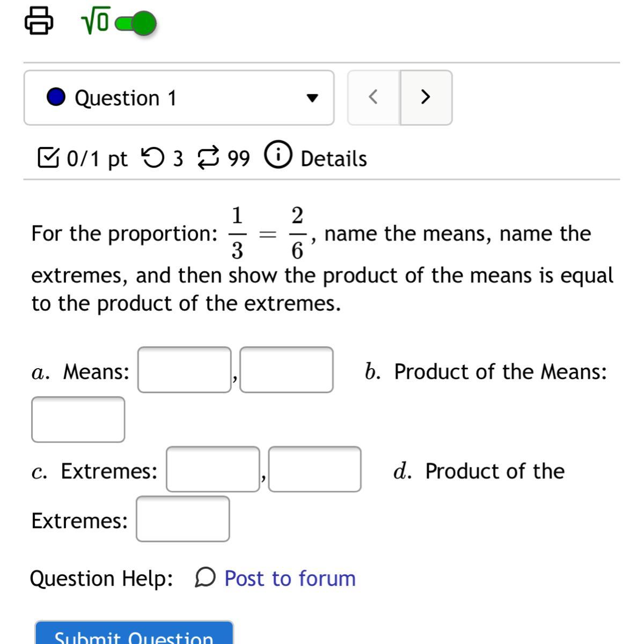Image resolution: width=644 pixels, height=644 pixels.
Task: Focus the first Extremes input box
Action: click(x=213, y=469)
